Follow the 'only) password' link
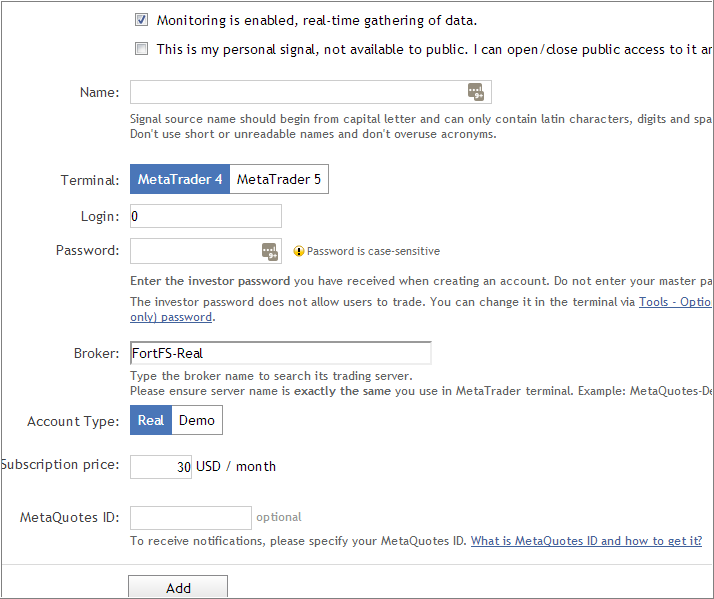Viewport: 714px width, 599px height. [171, 317]
